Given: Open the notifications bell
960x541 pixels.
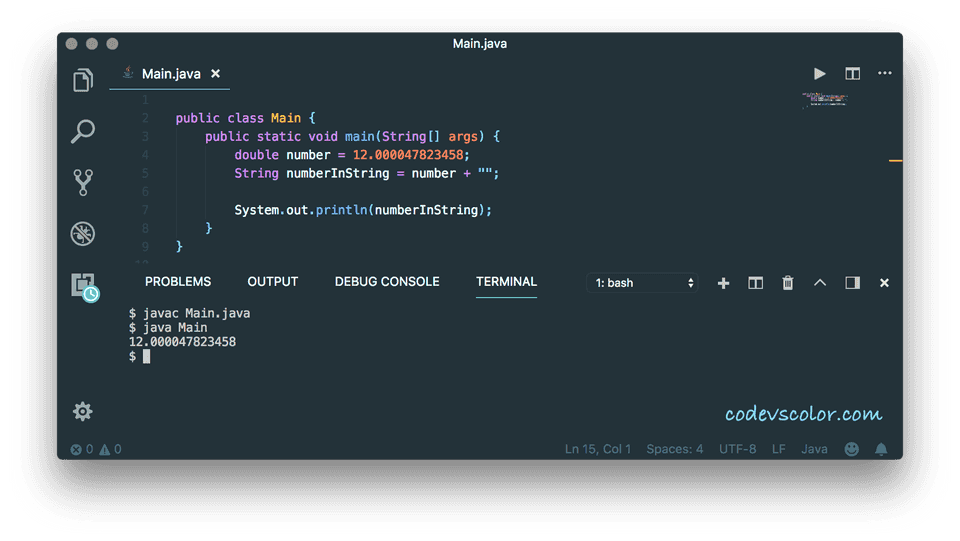Looking at the screenshot, I should pyautogui.click(x=881, y=449).
